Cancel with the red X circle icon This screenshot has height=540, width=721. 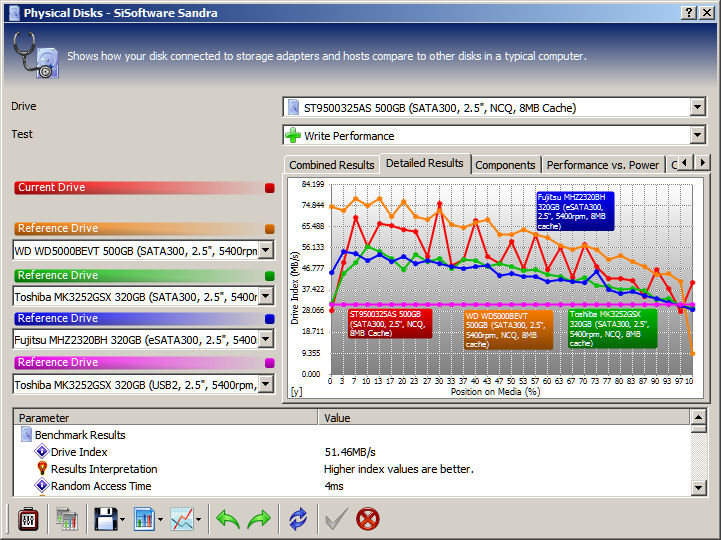click(368, 520)
